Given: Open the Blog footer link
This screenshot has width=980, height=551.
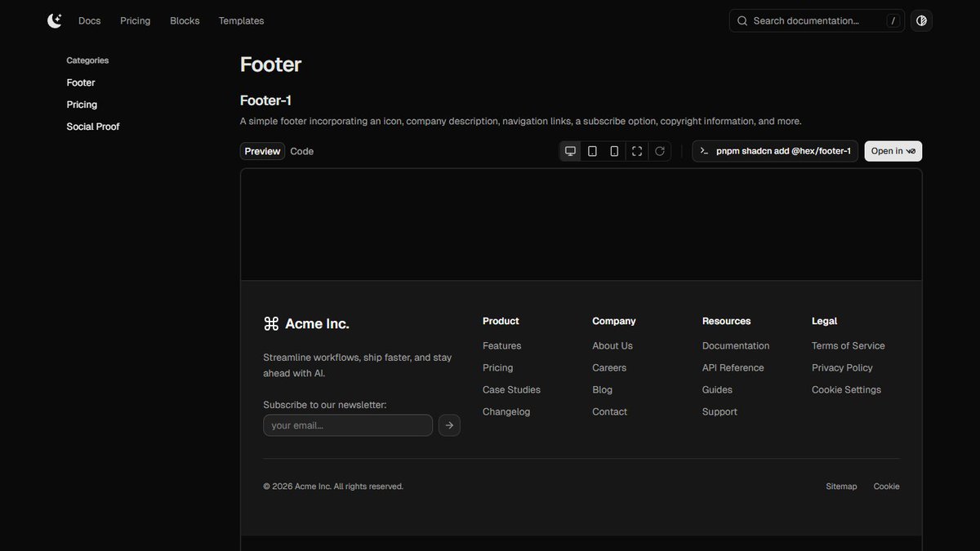Looking at the screenshot, I should [602, 390].
